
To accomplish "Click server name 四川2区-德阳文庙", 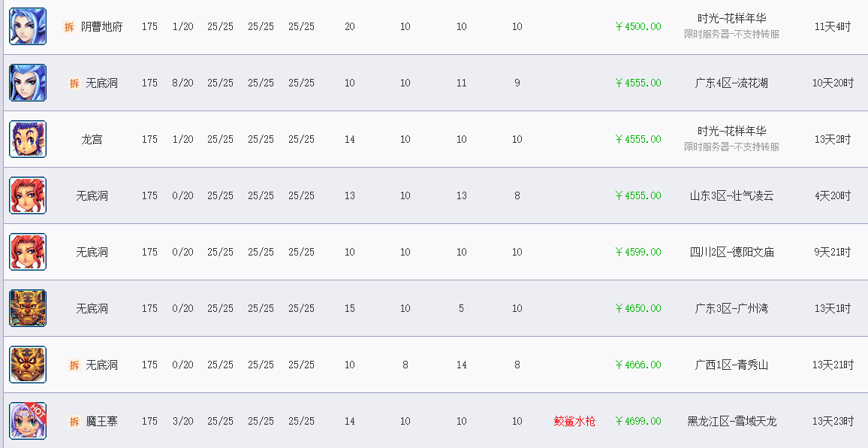I will tap(731, 252).
